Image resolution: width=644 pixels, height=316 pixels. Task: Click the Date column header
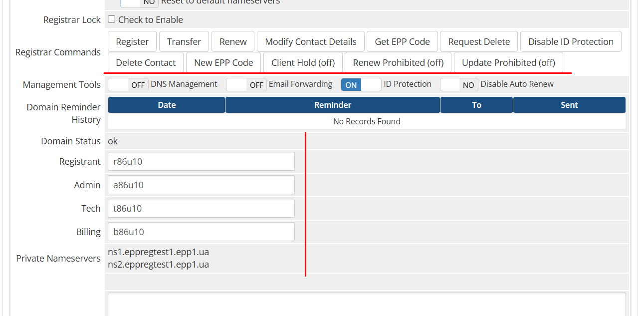167,105
